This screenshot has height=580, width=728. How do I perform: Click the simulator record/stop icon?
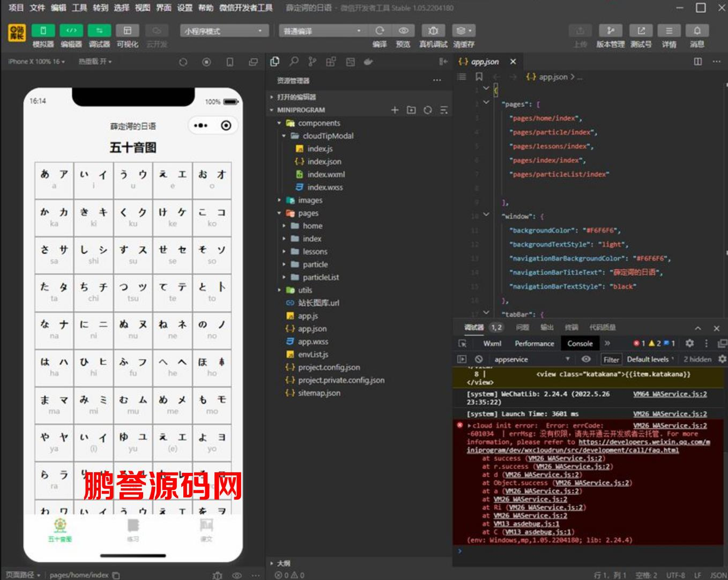tap(206, 62)
